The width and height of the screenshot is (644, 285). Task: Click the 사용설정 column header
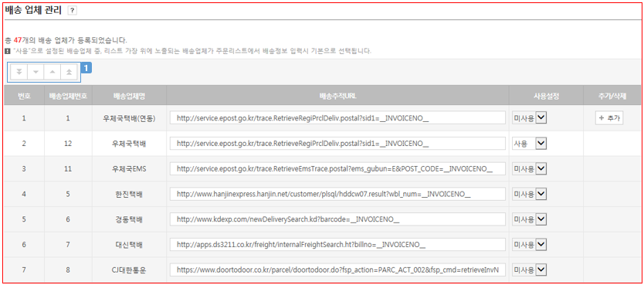[546, 96]
